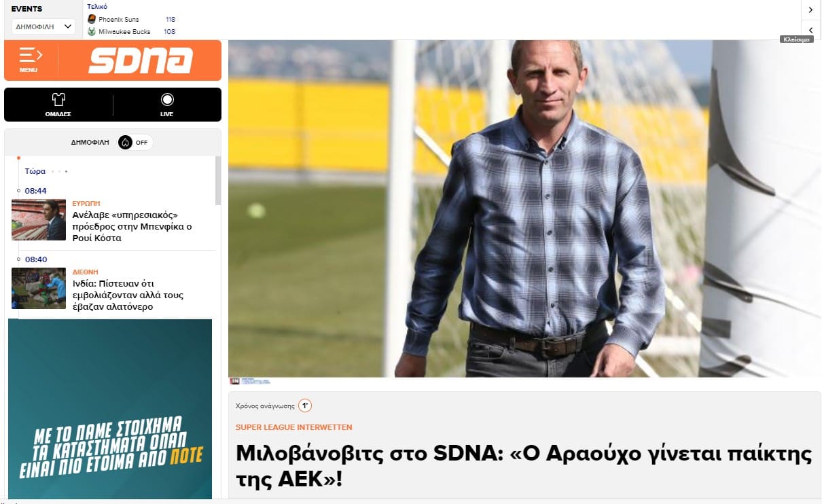Click the SDNA logo

pos(141,60)
